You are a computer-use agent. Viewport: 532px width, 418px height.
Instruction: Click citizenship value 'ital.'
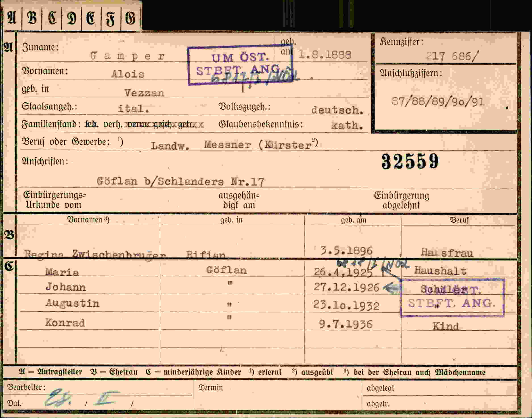point(134,108)
